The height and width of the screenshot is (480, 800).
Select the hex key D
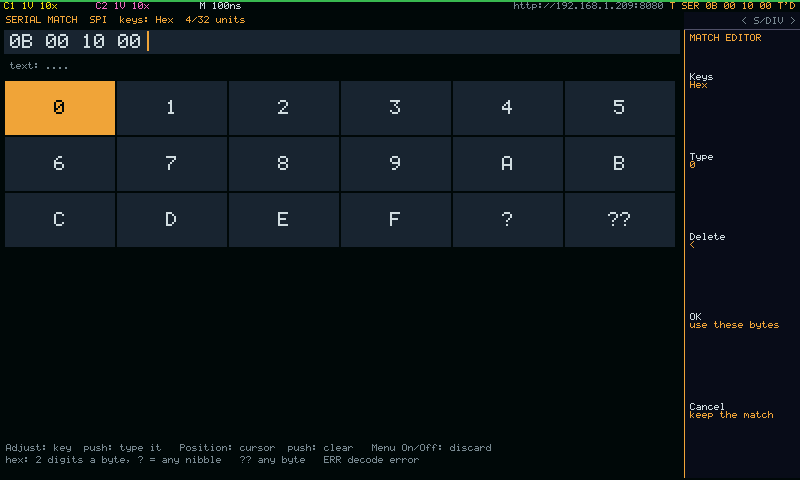(172, 220)
